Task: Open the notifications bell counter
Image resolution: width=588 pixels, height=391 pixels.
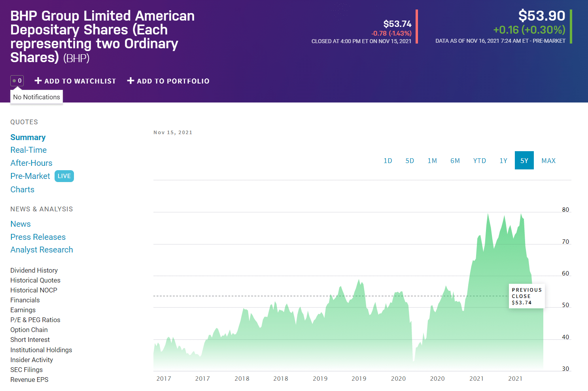Action: coord(17,81)
